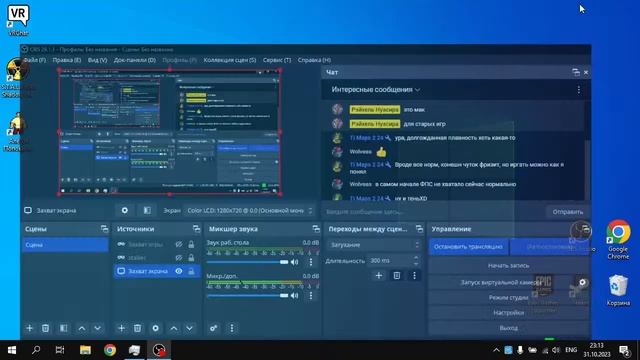This screenshot has height=360, width=640.
Task: Open the Правка menu
Action: pyautogui.click(x=67, y=60)
